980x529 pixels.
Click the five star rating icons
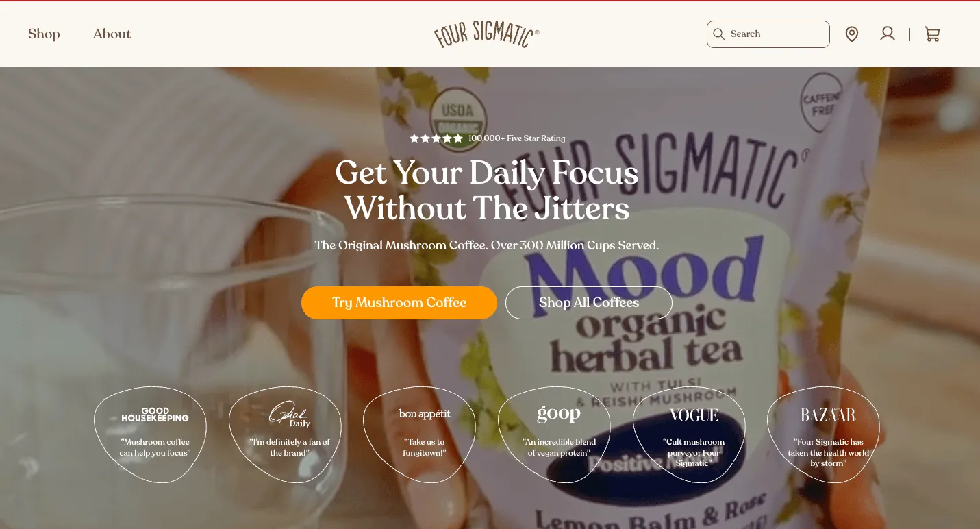[x=436, y=138]
